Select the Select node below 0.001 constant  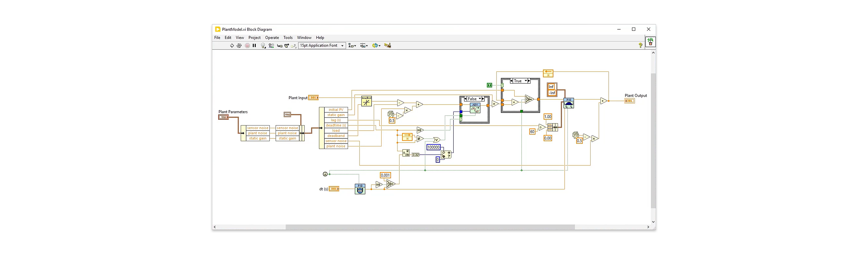390,184
